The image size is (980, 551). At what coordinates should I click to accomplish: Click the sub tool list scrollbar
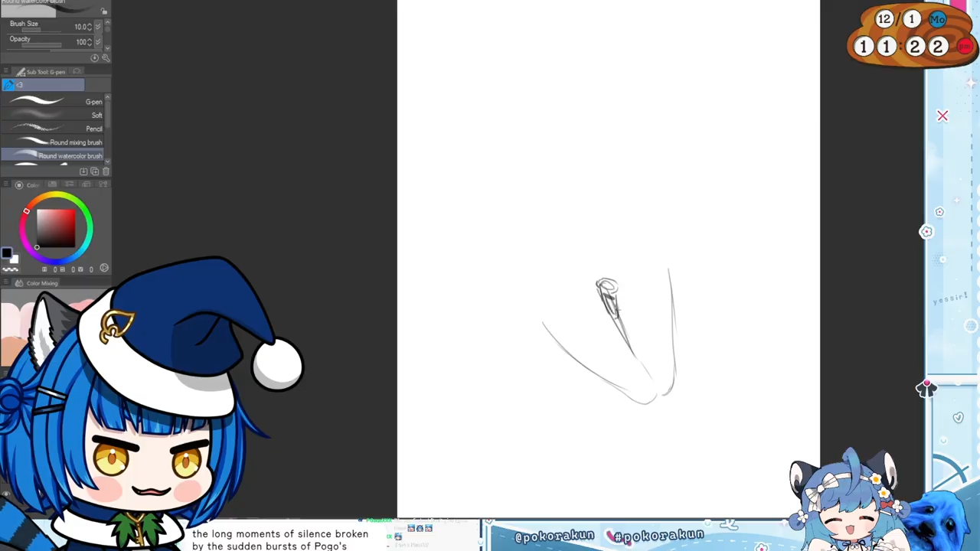[107, 129]
